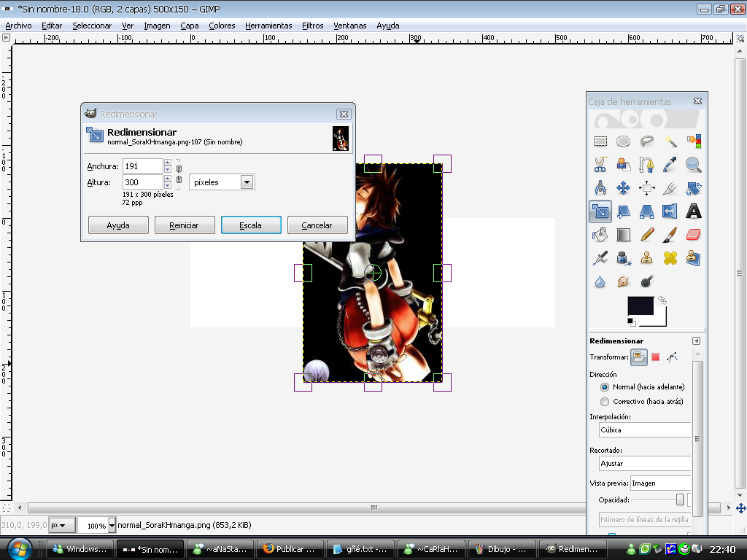Select the Perspective tool
Image resolution: width=747 pixels, height=560 pixels.
click(x=646, y=211)
